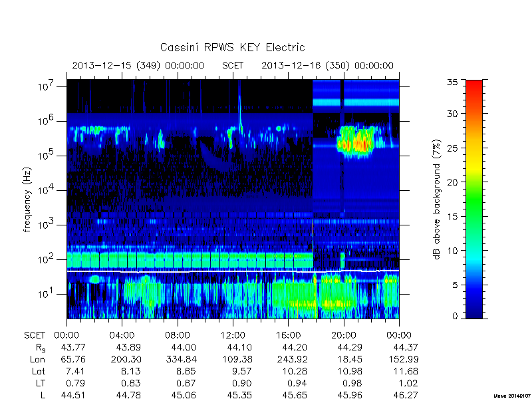Click the L value '45.06'
The width and height of the screenshot is (532, 399).
[184, 395]
